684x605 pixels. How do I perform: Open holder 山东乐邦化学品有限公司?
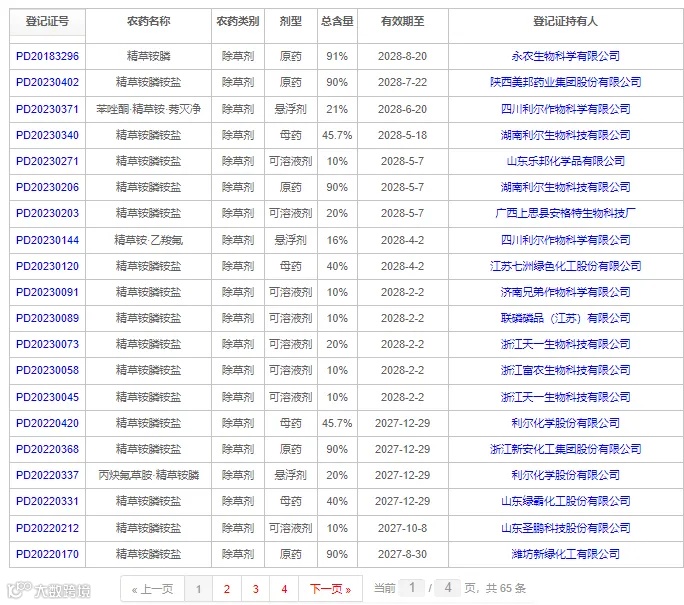pos(566,161)
